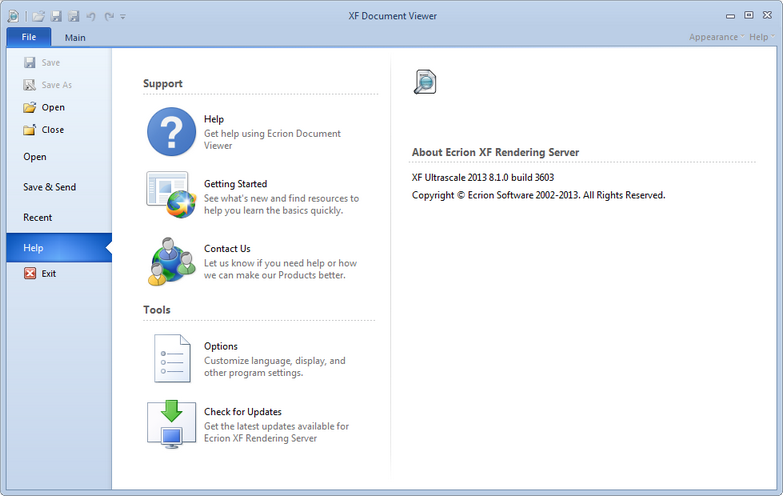
Task: Click the Support section heading
Action: click(x=163, y=83)
